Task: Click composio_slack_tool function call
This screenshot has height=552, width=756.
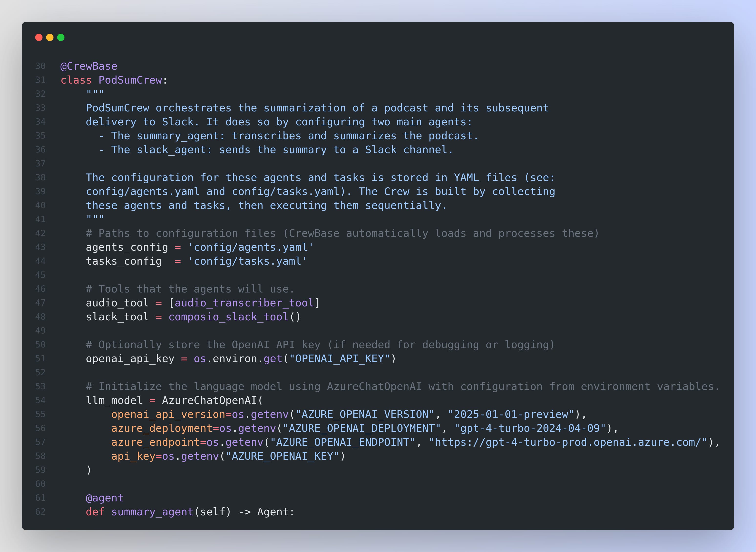Action: click(228, 317)
